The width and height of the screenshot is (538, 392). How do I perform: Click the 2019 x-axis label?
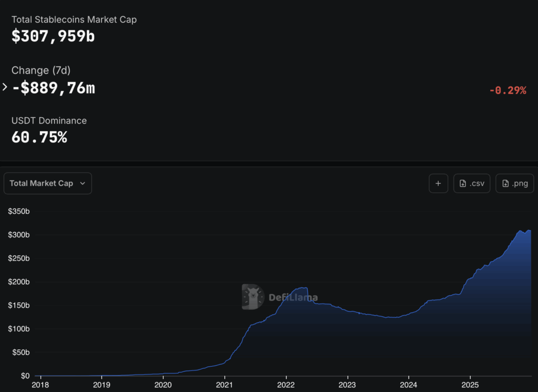[x=101, y=385]
